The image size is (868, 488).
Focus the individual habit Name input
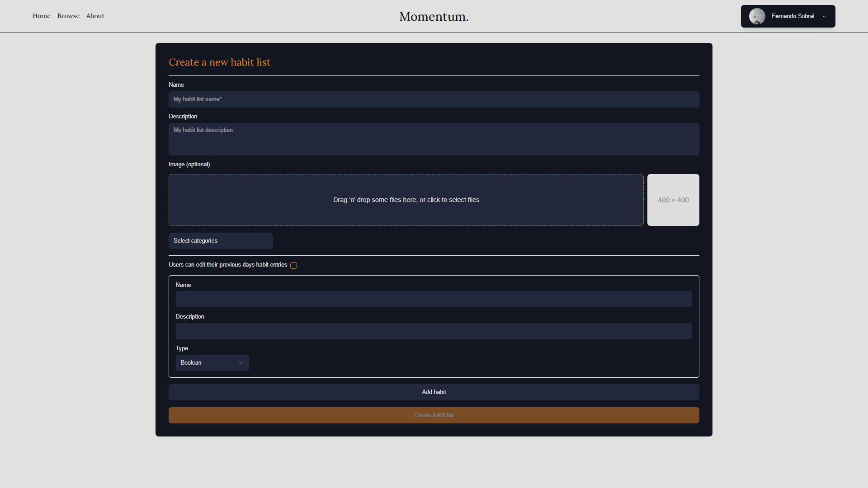(434, 299)
